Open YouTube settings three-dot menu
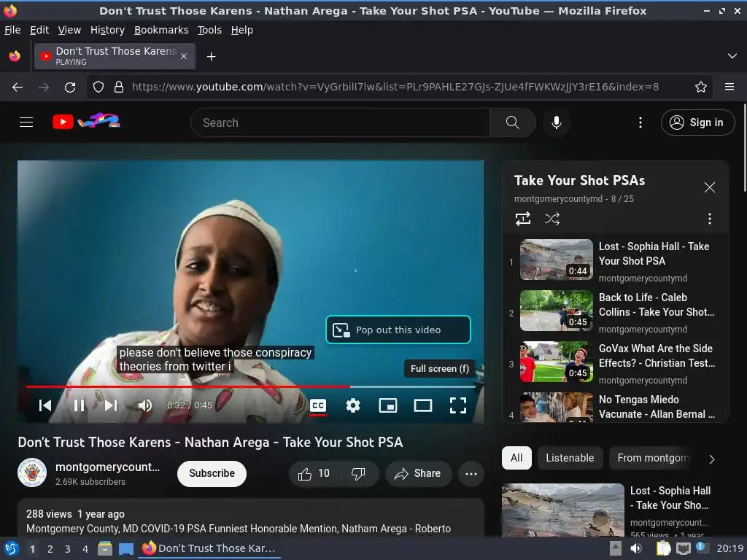Screen dimensions: 747x560 [640, 122]
